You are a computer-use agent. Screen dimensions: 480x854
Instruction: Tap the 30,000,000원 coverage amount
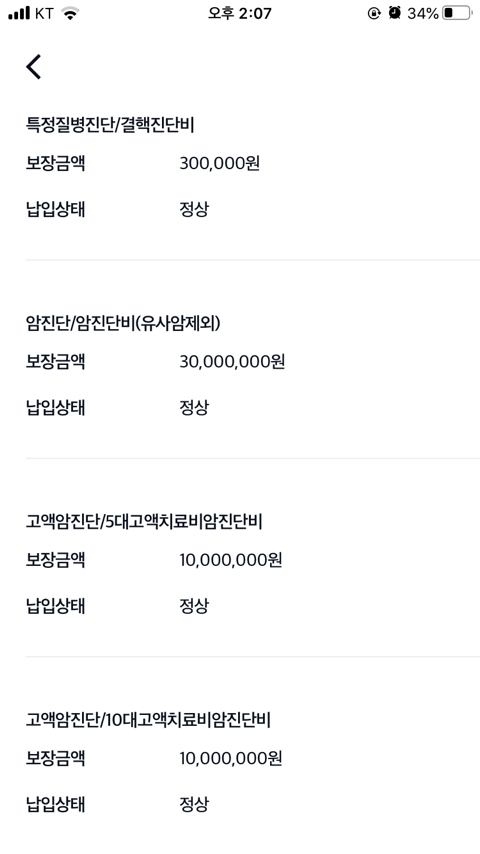[232, 362]
